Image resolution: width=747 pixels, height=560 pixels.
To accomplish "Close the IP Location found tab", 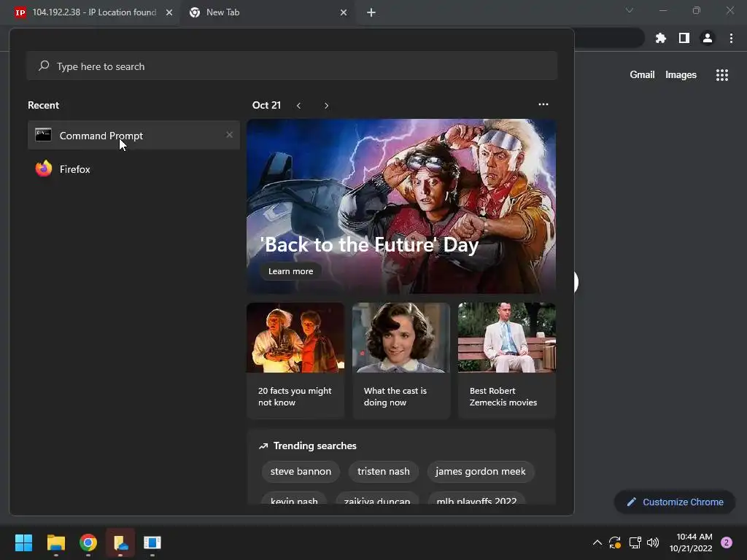I will (x=169, y=12).
